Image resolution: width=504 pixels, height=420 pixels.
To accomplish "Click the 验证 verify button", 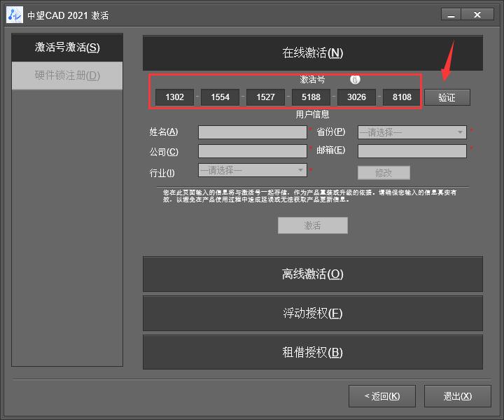I will coord(447,97).
